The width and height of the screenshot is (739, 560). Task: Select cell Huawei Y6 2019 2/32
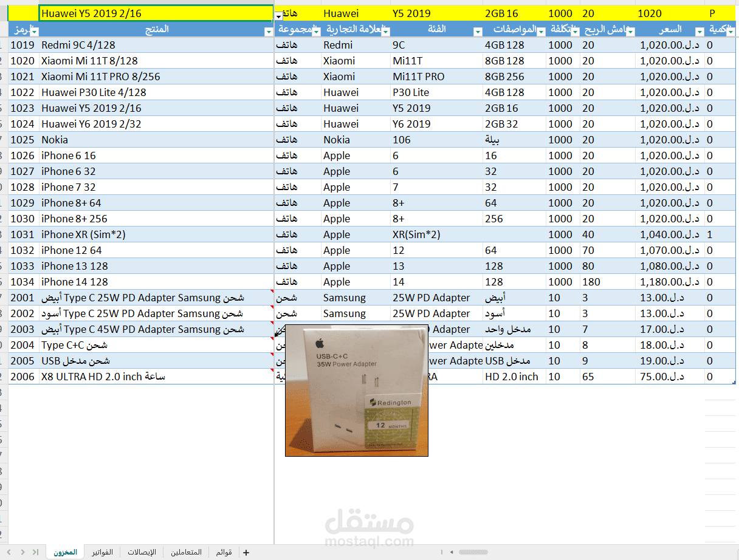click(156, 124)
